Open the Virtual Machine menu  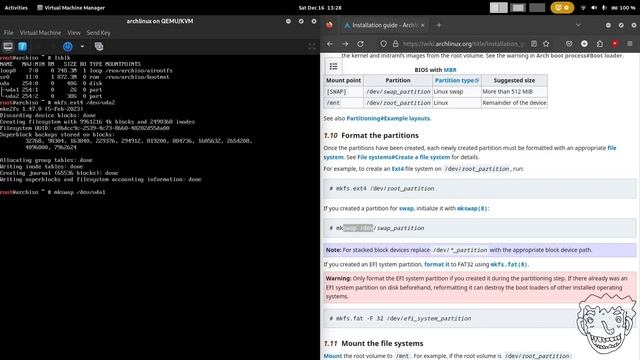[40, 33]
